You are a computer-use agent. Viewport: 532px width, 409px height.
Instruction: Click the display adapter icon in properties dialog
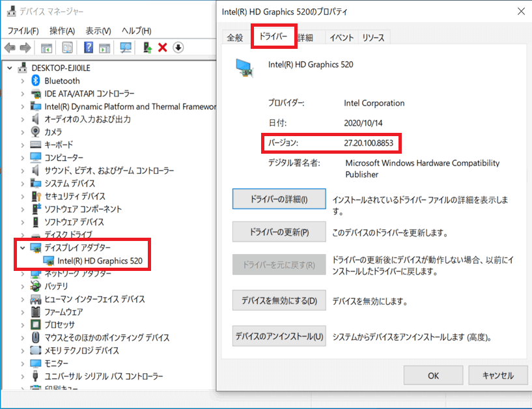[245, 68]
